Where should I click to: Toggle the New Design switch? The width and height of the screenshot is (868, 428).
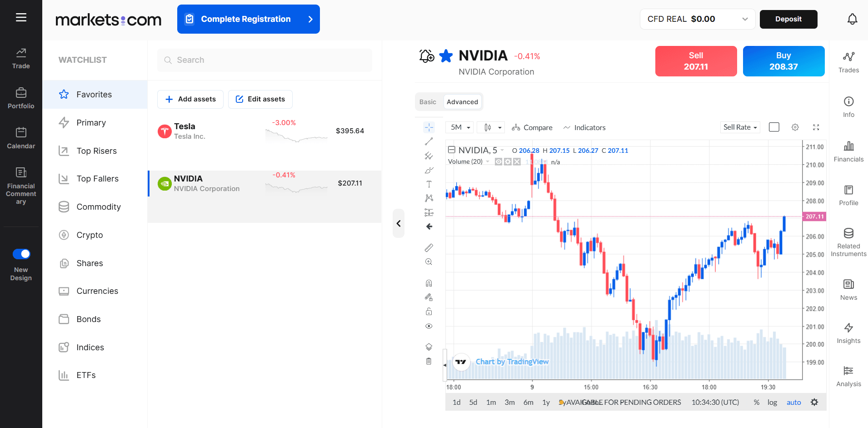[x=21, y=254]
